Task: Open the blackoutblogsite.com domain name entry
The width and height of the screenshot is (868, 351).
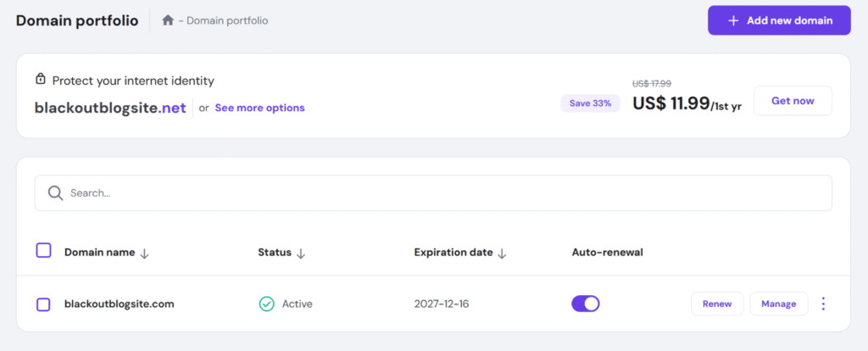Action: (119, 304)
